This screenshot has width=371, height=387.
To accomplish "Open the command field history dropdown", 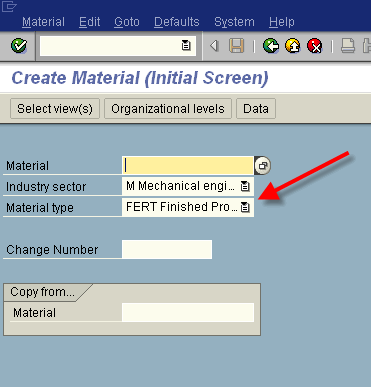I will click(186, 45).
